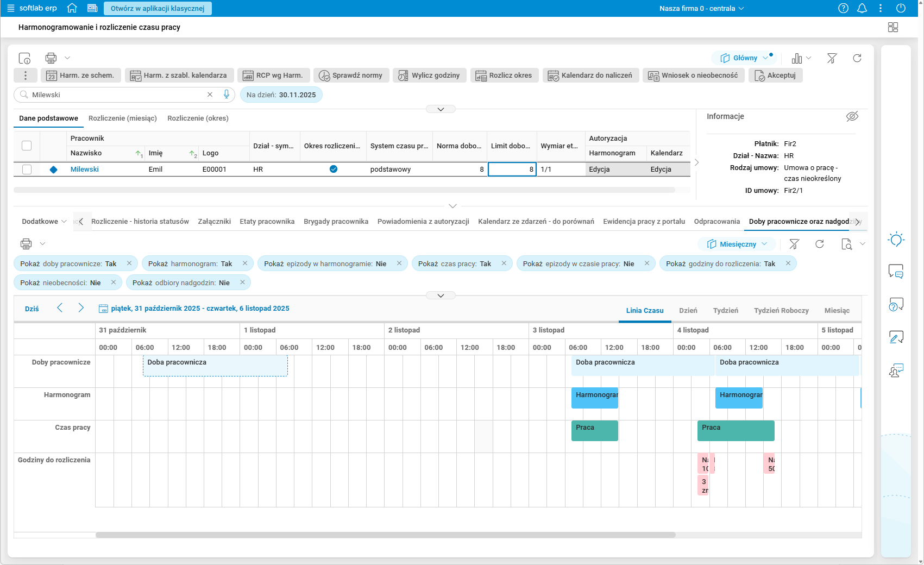Jump to today with 'Dziś'
The image size is (924, 565).
point(32,309)
